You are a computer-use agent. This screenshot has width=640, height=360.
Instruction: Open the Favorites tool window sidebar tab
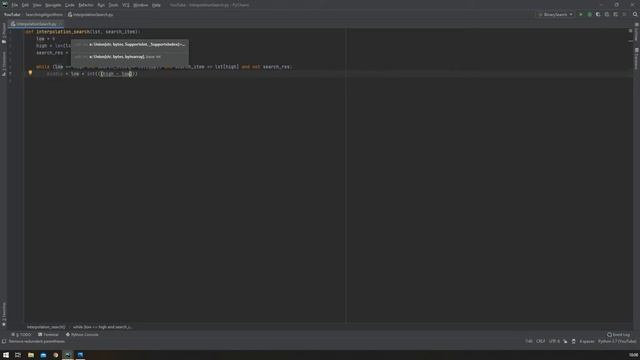click(x=4, y=314)
